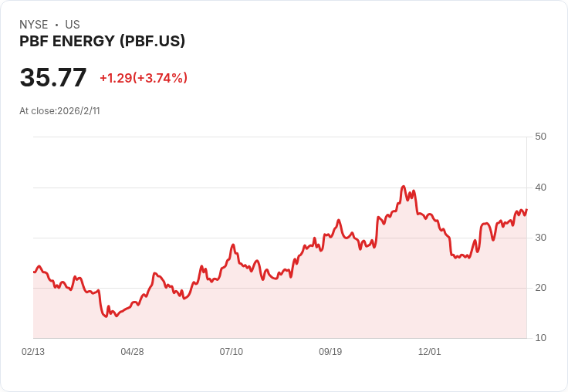Select the 09/19 date axis label
The height and width of the screenshot is (392, 568).
[330, 351]
